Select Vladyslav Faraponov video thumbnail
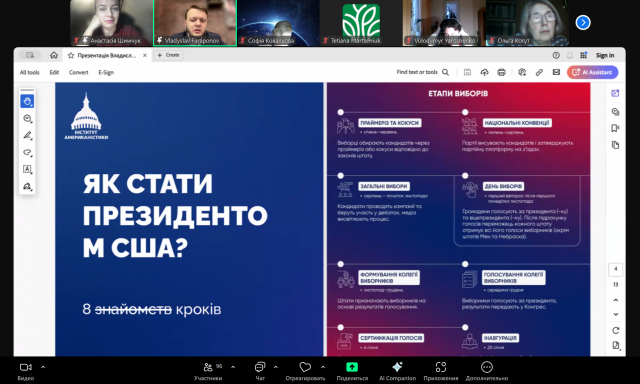 [195, 22]
